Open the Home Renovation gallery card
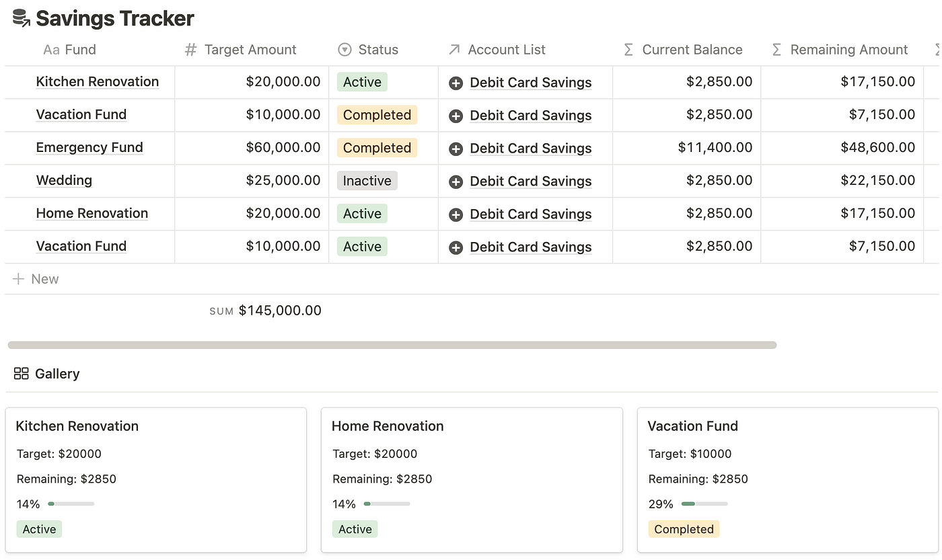The image size is (942, 560). pyautogui.click(x=472, y=480)
